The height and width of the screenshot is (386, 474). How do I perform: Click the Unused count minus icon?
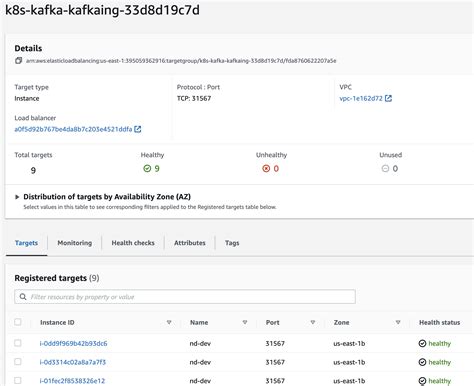click(x=385, y=168)
